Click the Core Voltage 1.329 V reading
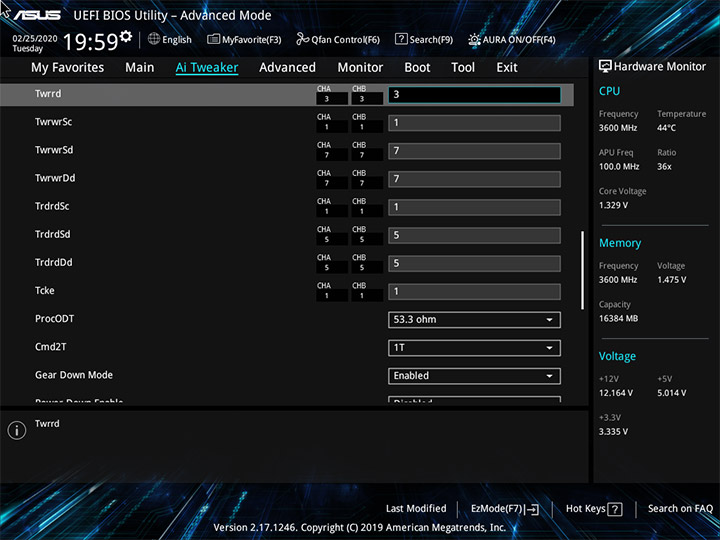The width and height of the screenshot is (720, 540). [x=613, y=205]
